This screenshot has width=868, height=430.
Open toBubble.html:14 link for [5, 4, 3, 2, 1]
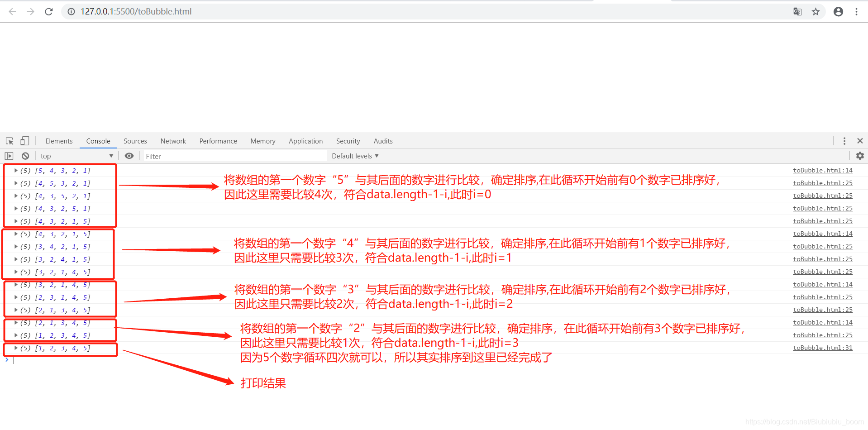coord(823,171)
